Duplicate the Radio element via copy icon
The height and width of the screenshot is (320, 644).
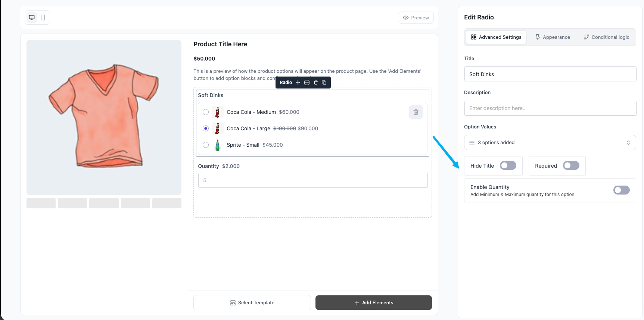pos(324,83)
